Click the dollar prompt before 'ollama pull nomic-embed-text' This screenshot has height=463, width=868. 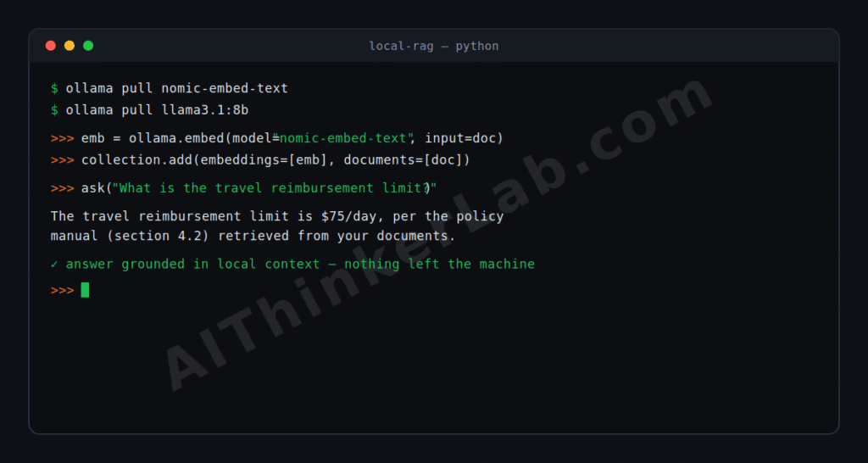54,88
